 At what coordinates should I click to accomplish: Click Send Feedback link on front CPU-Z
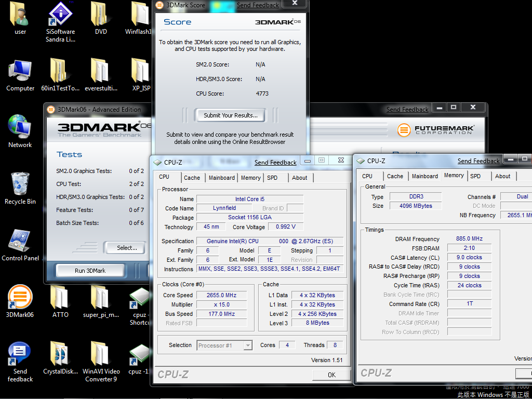(x=275, y=163)
